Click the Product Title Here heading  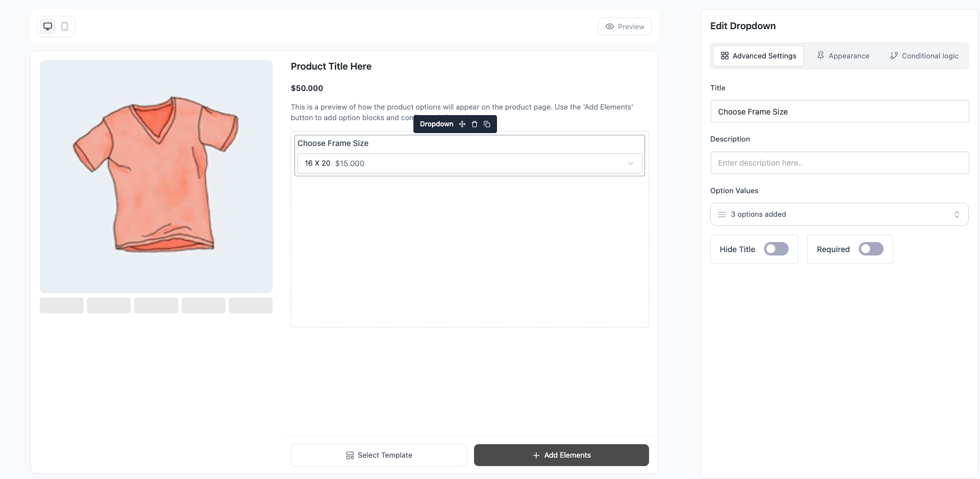tap(331, 66)
